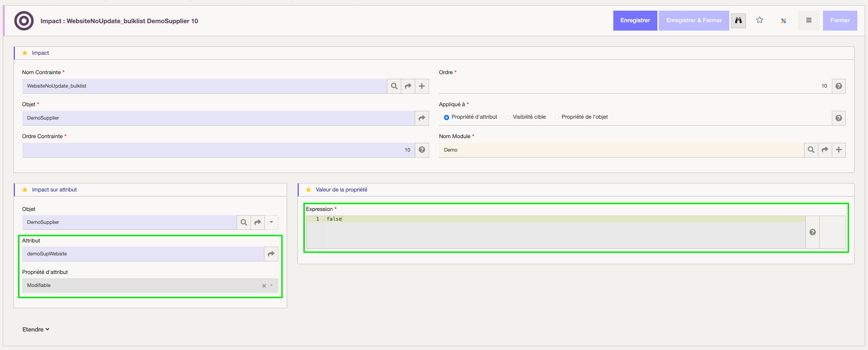Click into the Expression code editor

[557, 234]
